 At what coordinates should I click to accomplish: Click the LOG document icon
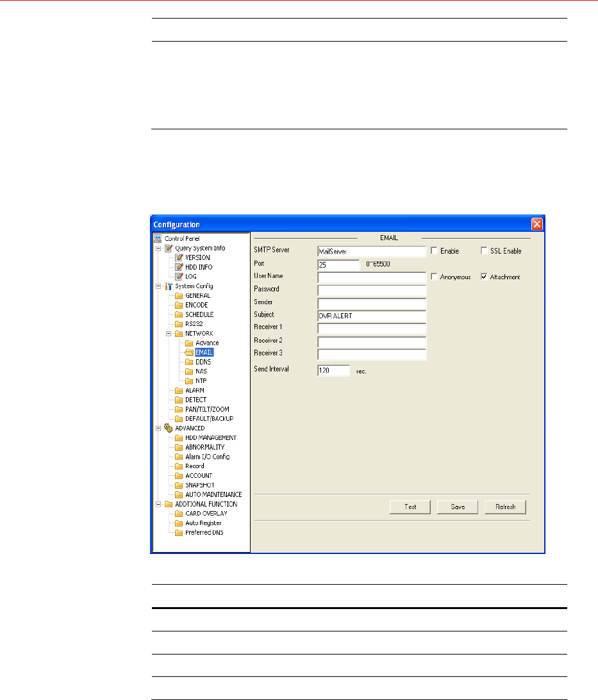click(179, 276)
